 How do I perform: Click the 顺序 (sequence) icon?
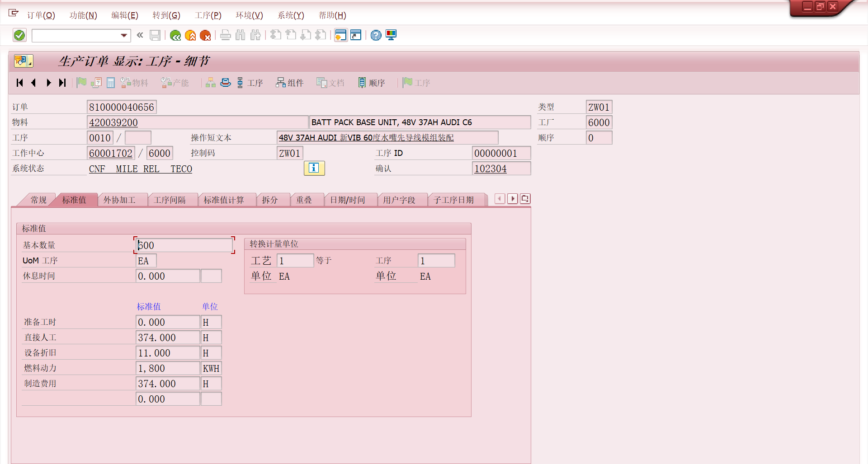pyautogui.click(x=371, y=83)
